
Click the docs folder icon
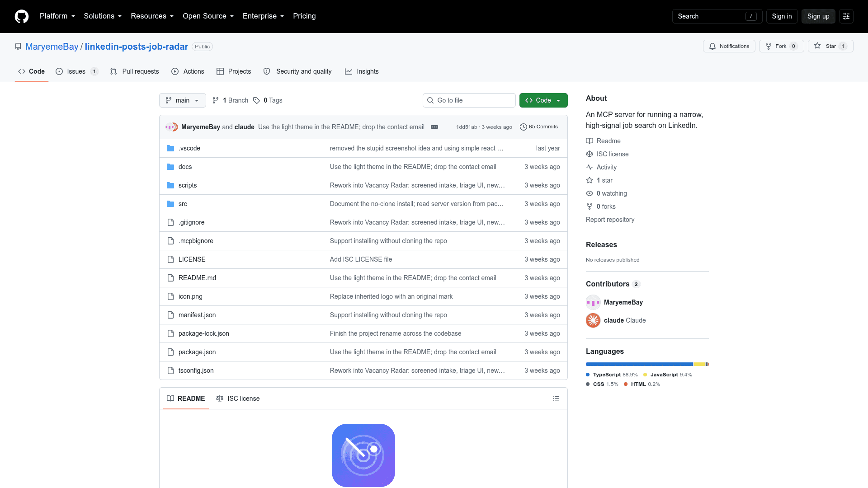[170, 167]
